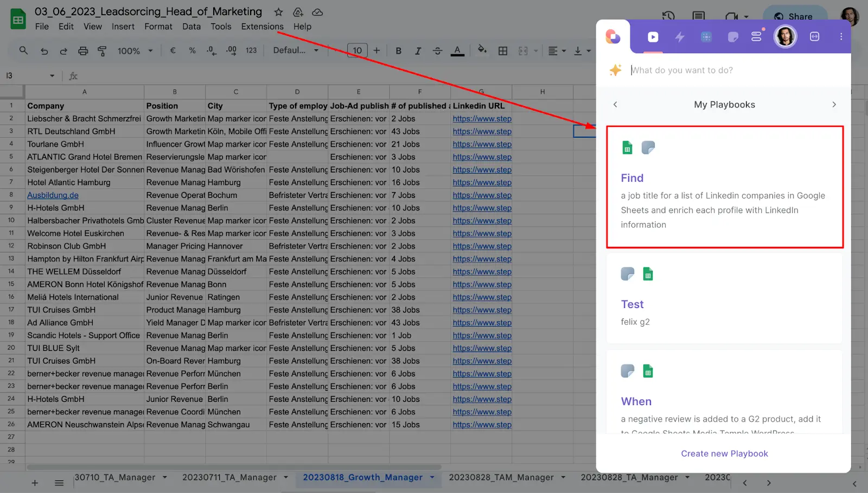Format cells as currency in euros

point(173,50)
